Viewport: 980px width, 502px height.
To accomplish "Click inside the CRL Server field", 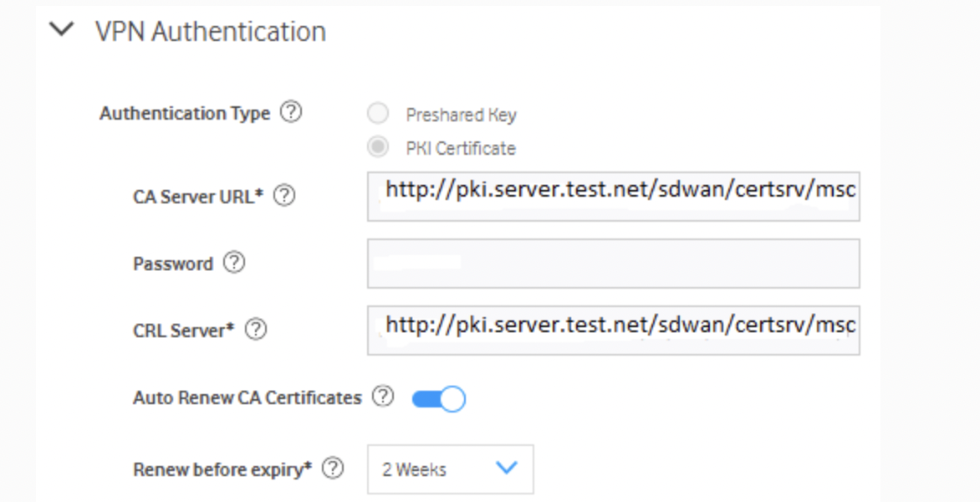I will (614, 328).
